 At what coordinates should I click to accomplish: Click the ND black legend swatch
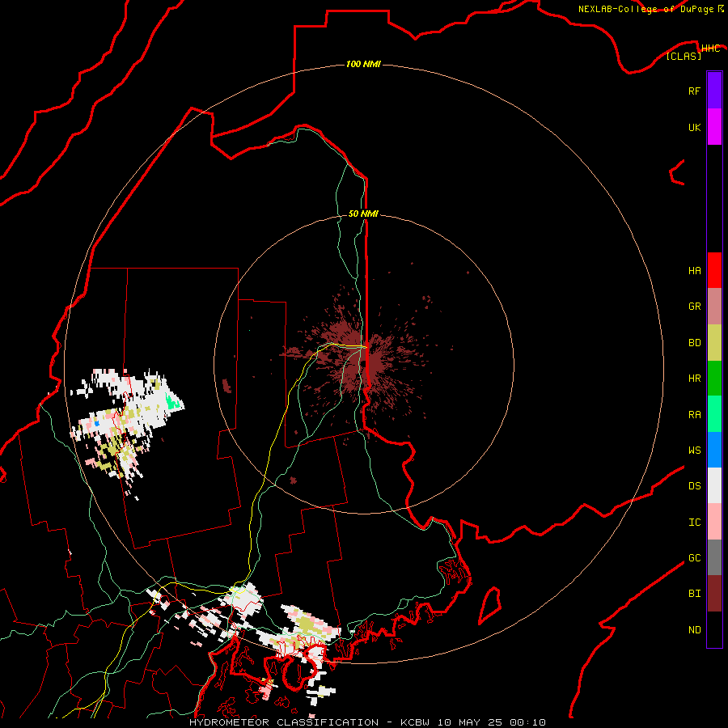(714, 629)
